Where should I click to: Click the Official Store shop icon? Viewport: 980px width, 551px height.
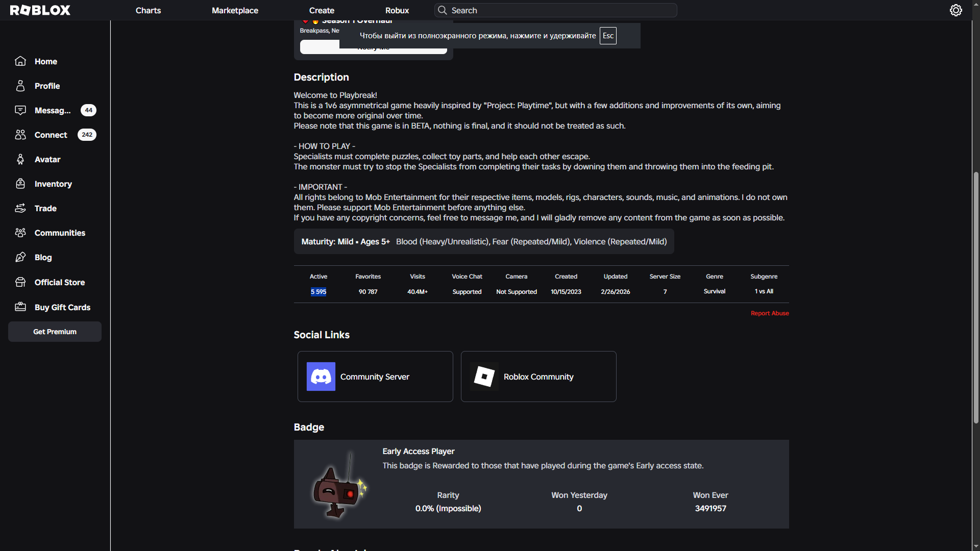[20, 282]
